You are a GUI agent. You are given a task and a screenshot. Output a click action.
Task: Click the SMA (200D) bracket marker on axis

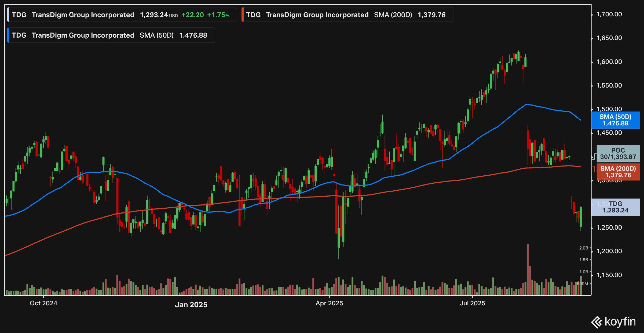tap(594, 169)
